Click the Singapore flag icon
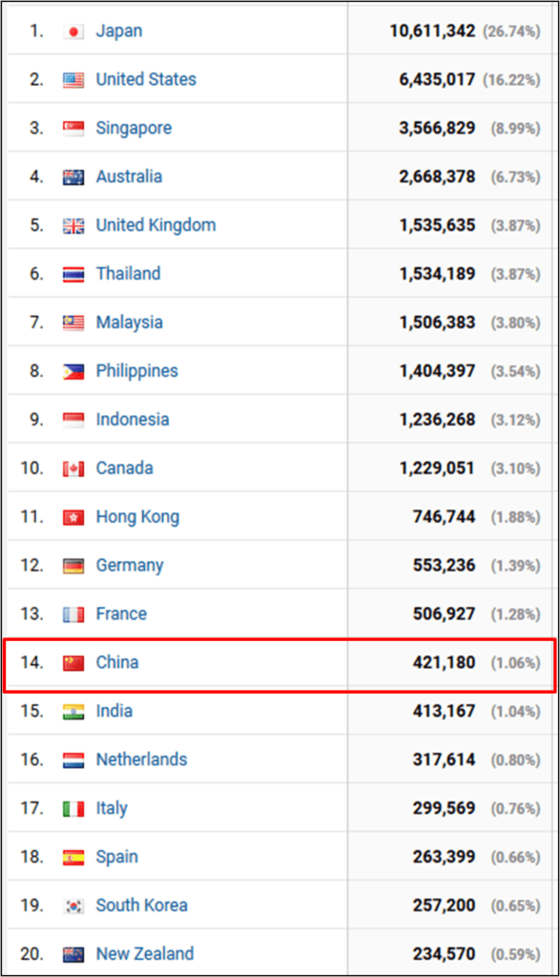This screenshot has height=977, width=560. click(73, 129)
